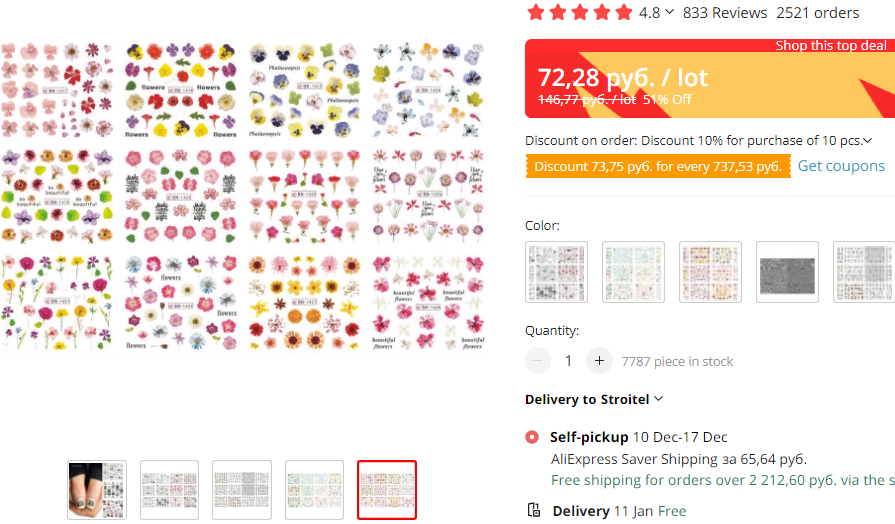
Task: Click the quantity input field
Action: (x=568, y=361)
